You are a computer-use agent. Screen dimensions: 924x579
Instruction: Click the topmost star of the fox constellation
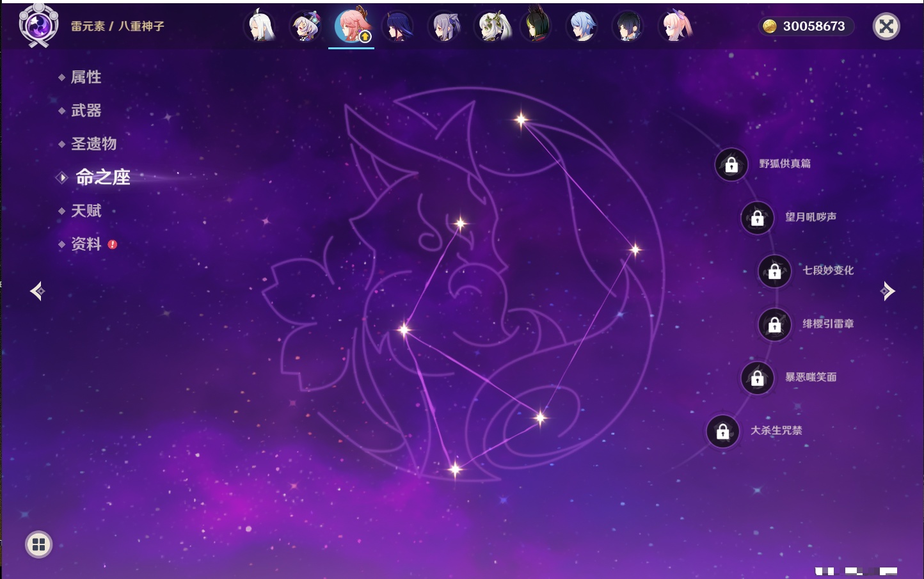[x=522, y=119]
